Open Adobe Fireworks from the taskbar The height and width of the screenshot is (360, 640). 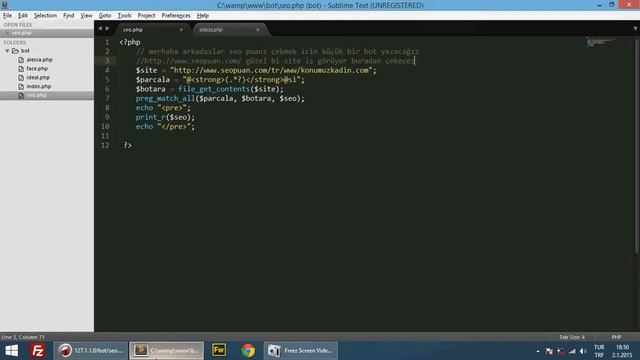click(x=219, y=350)
